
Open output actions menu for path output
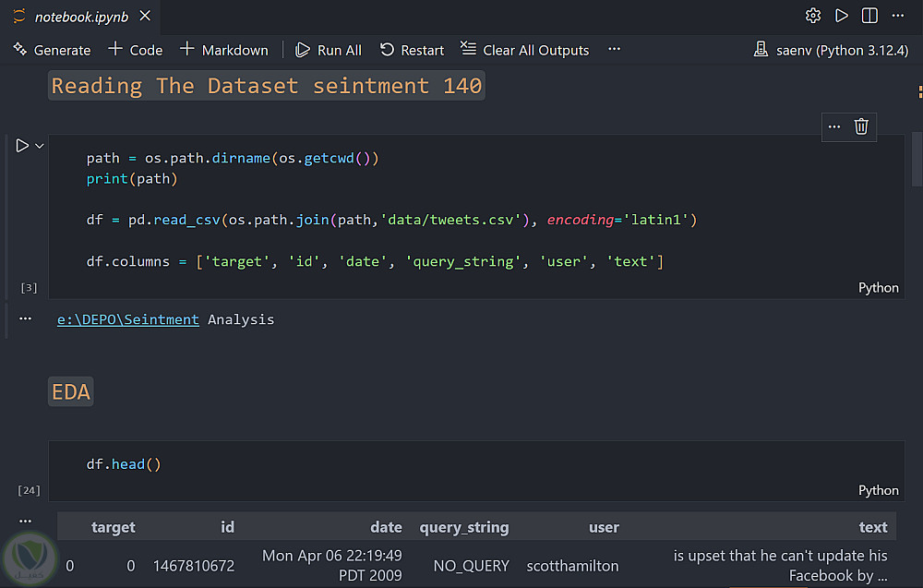click(x=25, y=318)
